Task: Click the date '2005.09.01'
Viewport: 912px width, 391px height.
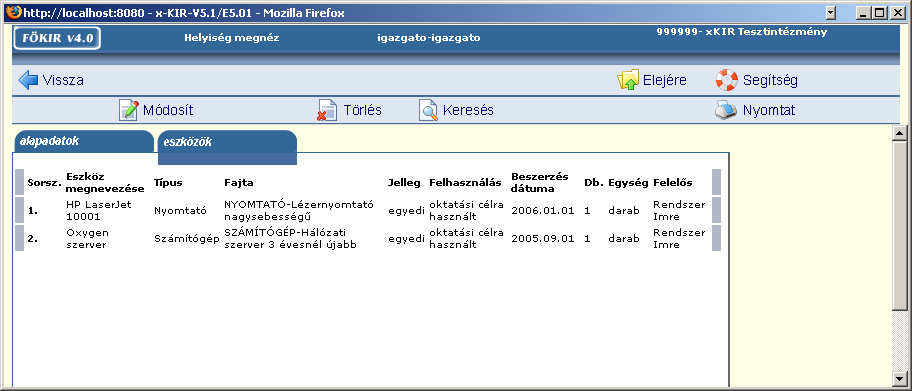Action: pyautogui.click(x=543, y=239)
